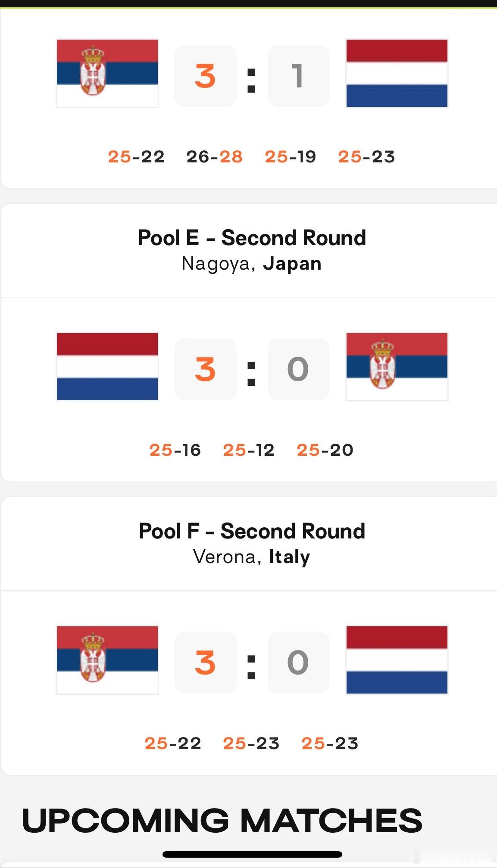This screenshot has height=868, width=497.
Task: Select the 25-16 set score in Pool E
Action: [175, 450]
